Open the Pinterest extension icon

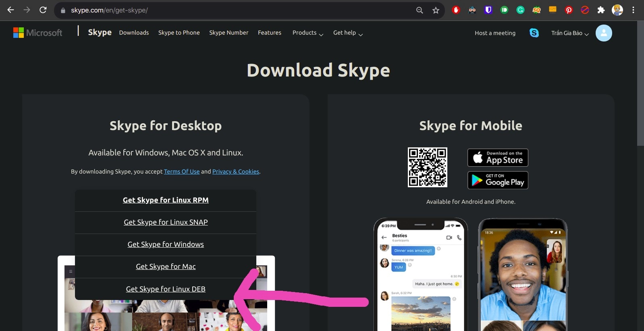(x=569, y=10)
